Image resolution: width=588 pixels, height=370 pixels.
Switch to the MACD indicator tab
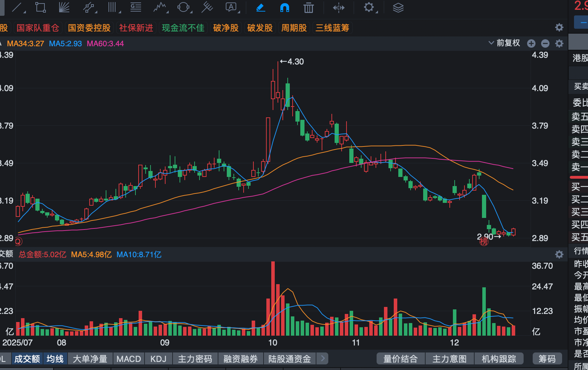128,359
